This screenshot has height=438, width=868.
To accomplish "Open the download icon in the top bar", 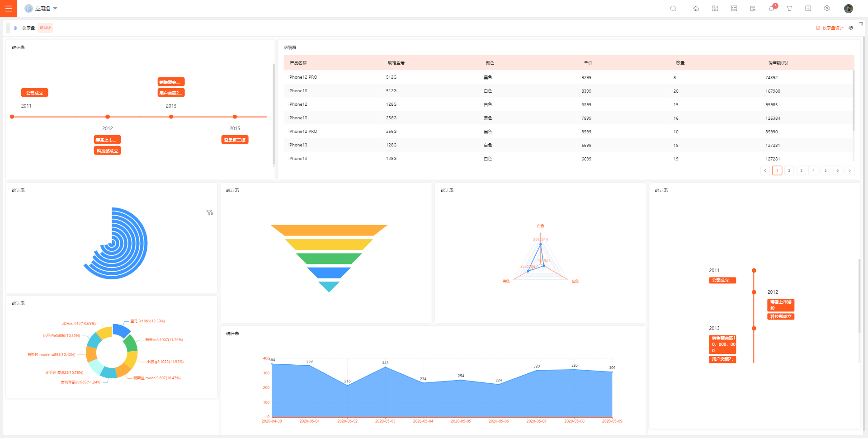I will tap(808, 8).
